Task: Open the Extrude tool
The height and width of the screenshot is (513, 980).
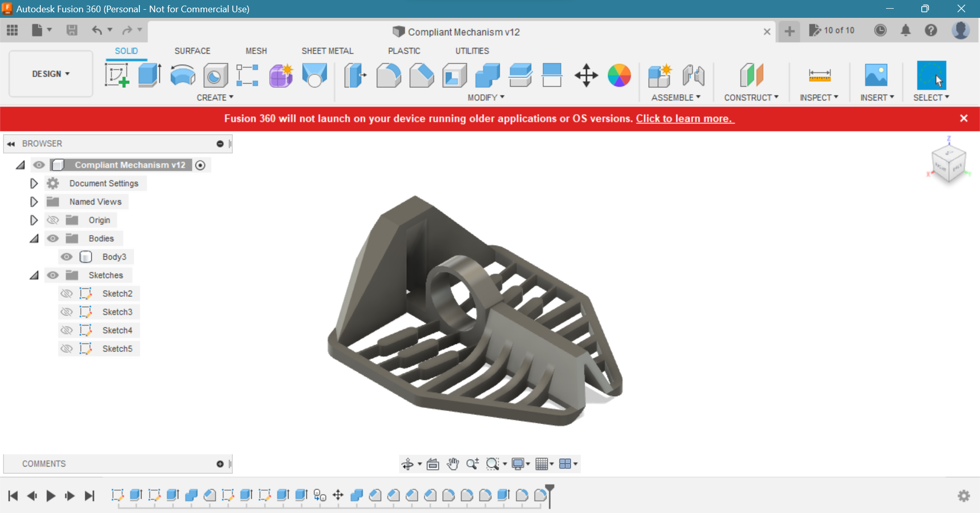Action: (149, 76)
